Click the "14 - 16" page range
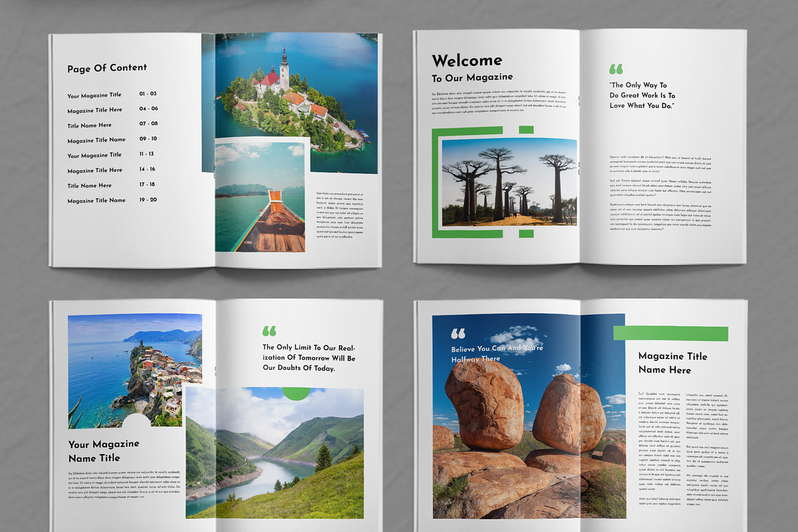The image size is (798, 532). pyautogui.click(x=147, y=169)
